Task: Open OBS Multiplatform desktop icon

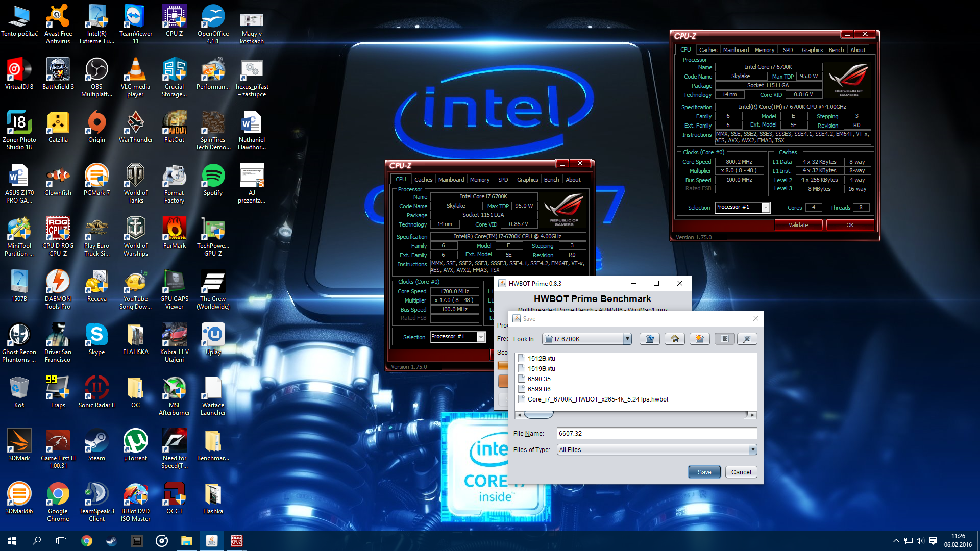Action: pos(97,77)
